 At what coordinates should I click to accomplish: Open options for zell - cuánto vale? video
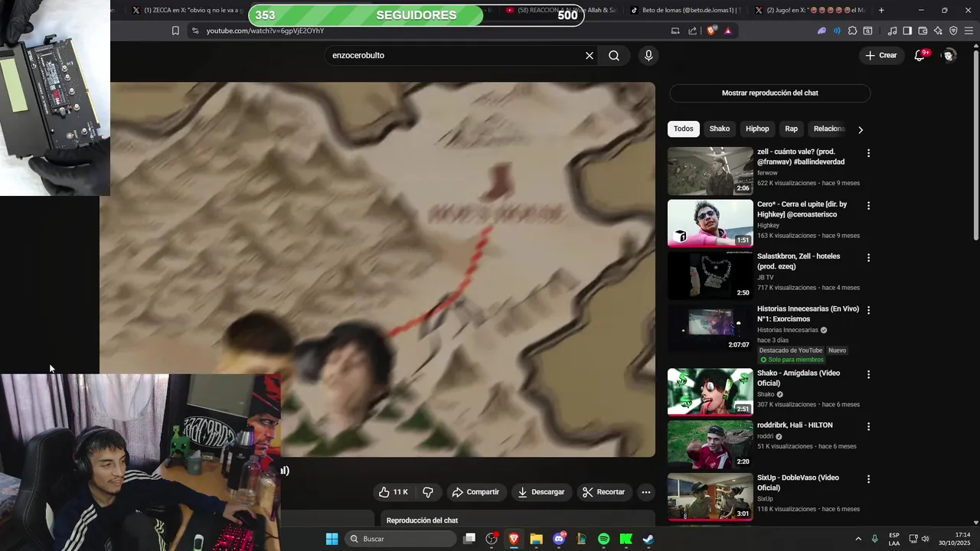pos(868,153)
